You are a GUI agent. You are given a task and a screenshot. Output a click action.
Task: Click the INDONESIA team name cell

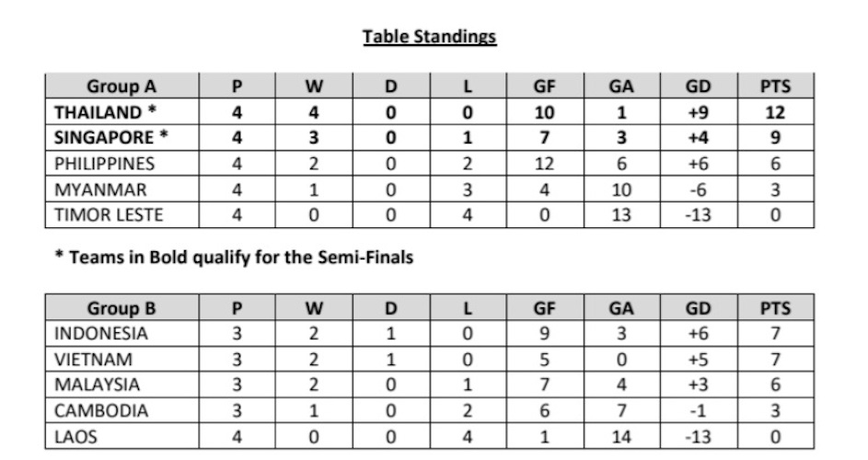point(101,333)
